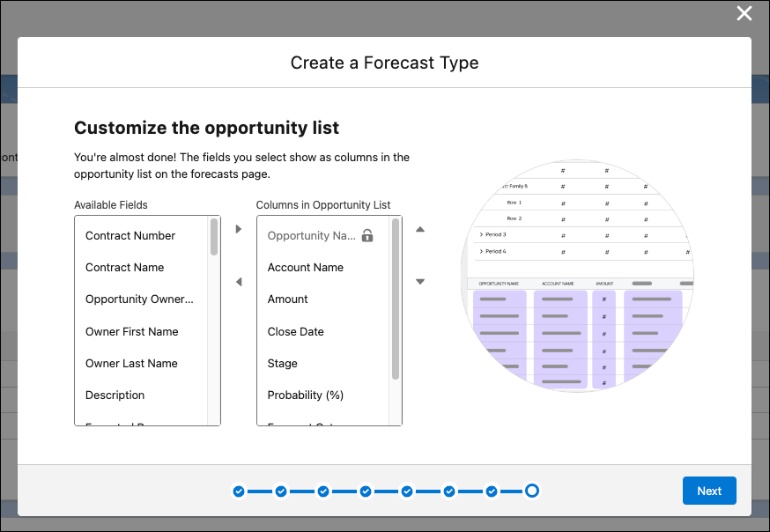The width and height of the screenshot is (770, 532).
Task: Select Opportunity Owner field option
Action: tap(142, 299)
